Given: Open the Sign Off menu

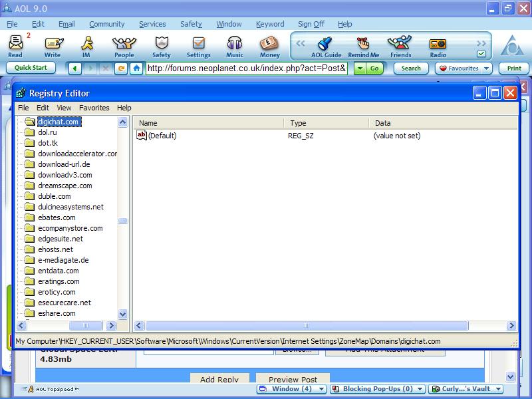Looking at the screenshot, I should pyautogui.click(x=311, y=24).
